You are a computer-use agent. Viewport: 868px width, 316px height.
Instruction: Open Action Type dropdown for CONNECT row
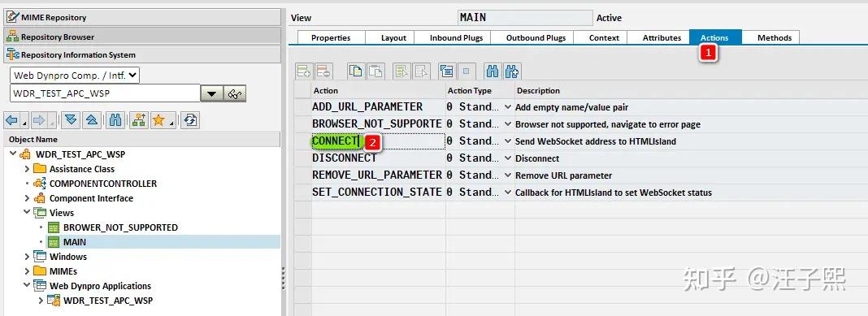point(508,141)
